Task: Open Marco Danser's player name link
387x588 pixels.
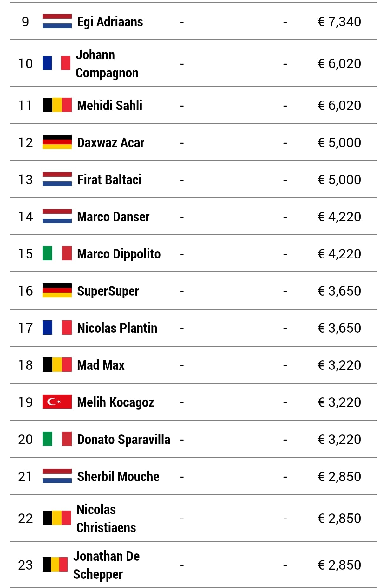Action: (113, 217)
